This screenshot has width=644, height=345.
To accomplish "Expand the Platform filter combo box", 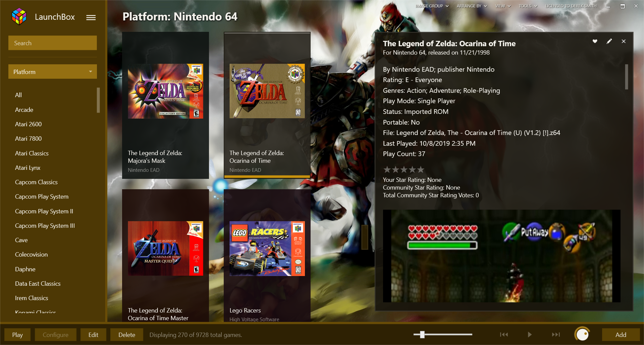I will click(x=53, y=72).
